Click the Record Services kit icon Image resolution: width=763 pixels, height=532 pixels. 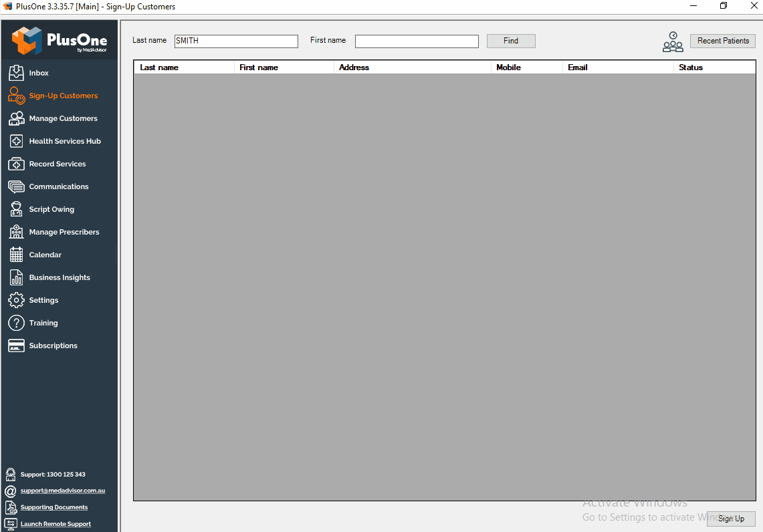click(x=16, y=164)
